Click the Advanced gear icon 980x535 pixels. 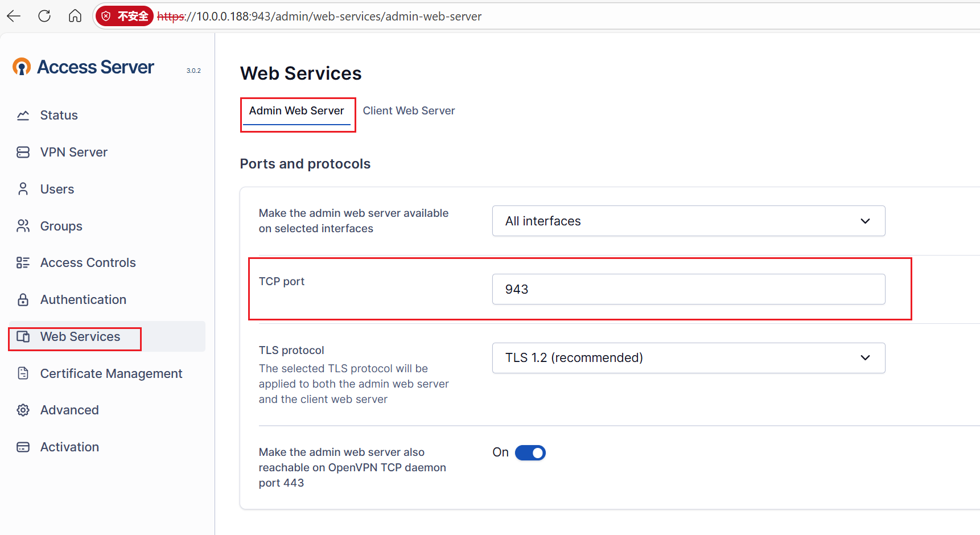23,410
